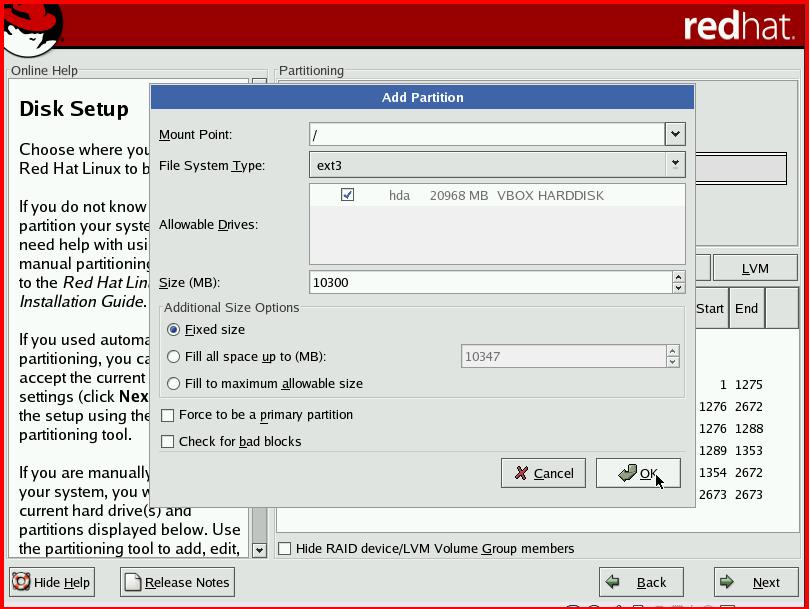Click the lifebuoy icon on Hide Help

tap(21, 582)
